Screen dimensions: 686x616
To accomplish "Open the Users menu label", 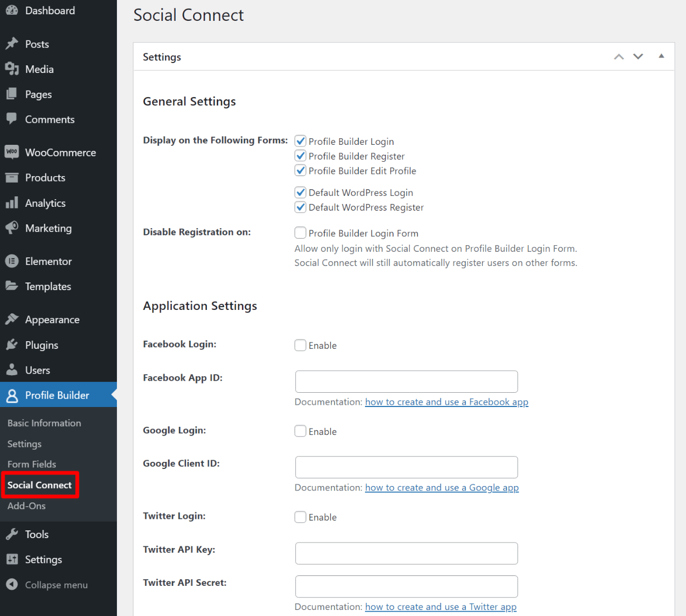I will point(37,370).
